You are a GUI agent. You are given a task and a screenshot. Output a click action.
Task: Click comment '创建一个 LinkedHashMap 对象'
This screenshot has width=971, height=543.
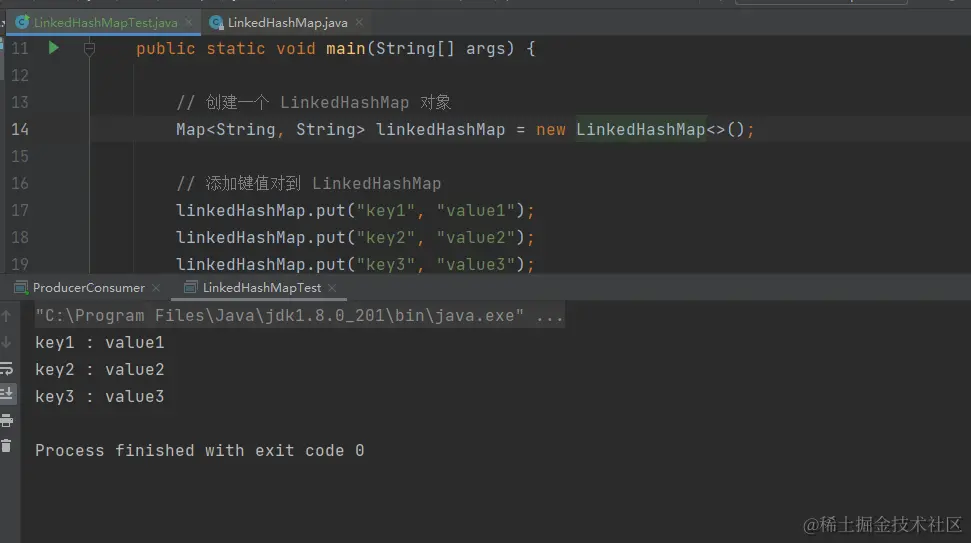coord(313,102)
